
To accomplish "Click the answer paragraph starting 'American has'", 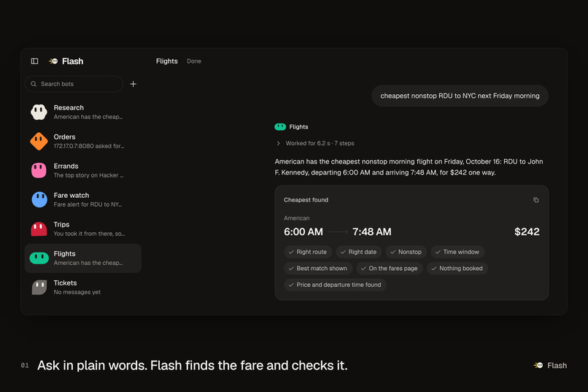I will click(x=409, y=167).
